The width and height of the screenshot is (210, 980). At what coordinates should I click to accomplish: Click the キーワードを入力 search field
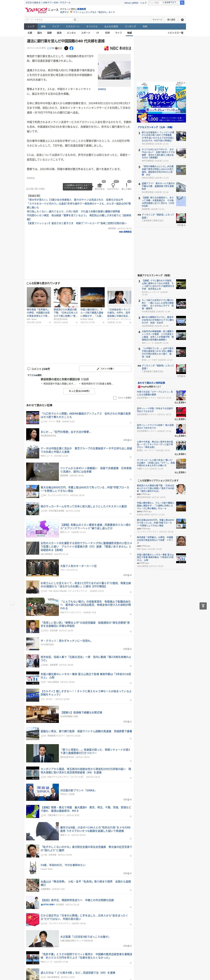[49, 20]
